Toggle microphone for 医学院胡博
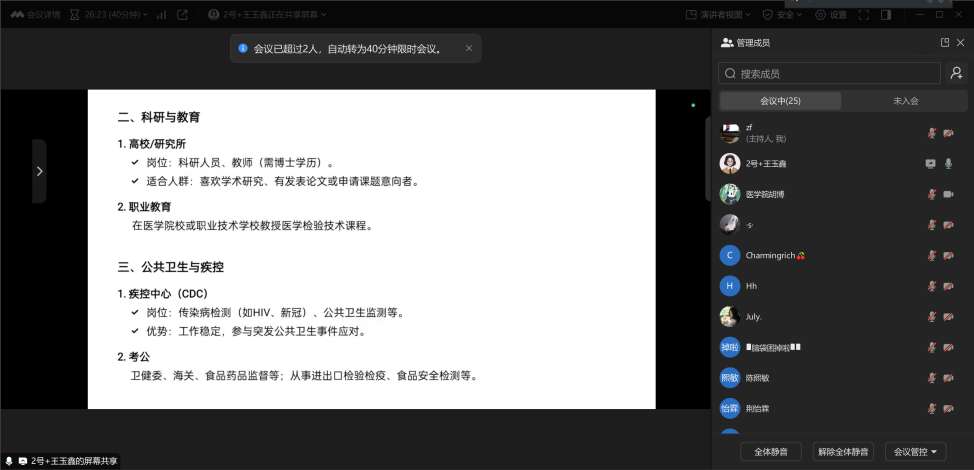This screenshot has width=974, height=470. [x=931, y=194]
